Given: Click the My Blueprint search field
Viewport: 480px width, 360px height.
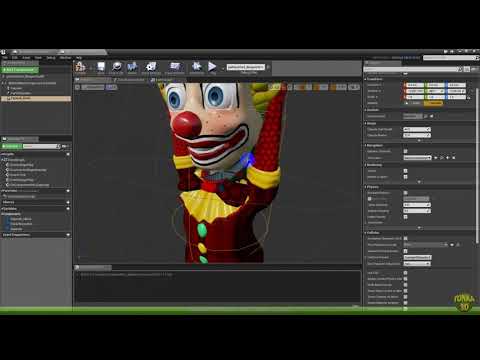Looking at the screenshot, I should [41, 146].
